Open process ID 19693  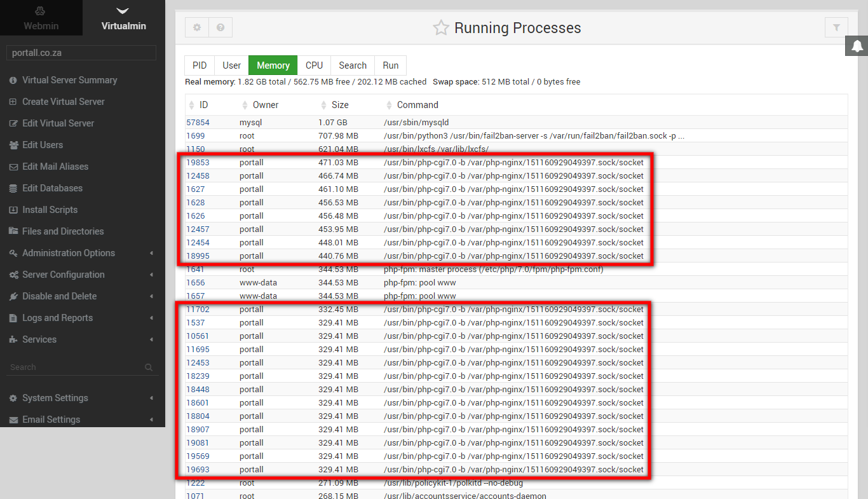pyautogui.click(x=198, y=469)
